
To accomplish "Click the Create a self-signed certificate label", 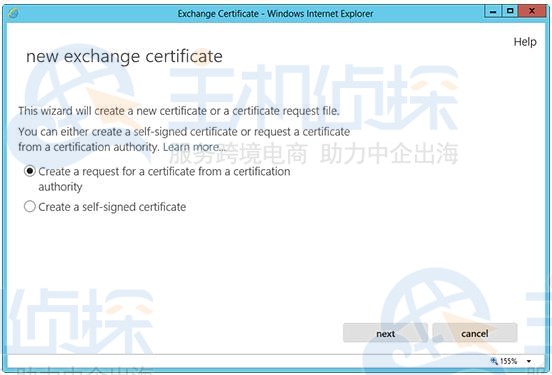I will click(112, 207).
